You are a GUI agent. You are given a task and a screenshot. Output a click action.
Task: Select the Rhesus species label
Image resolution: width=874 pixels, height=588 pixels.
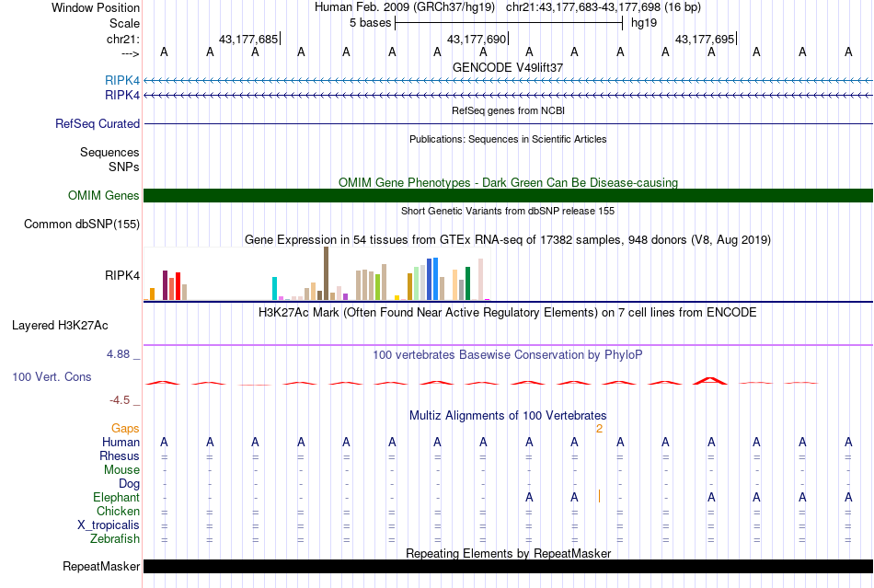pos(120,455)
